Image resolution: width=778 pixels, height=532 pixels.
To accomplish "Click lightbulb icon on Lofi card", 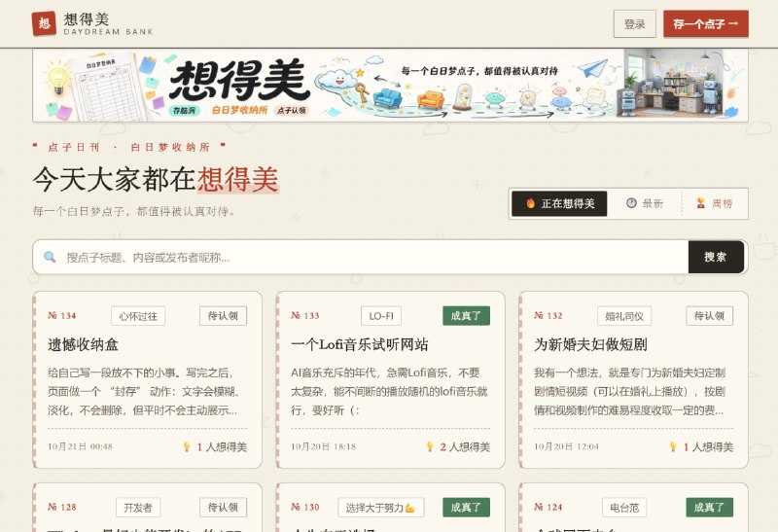I will click(x=430, y=446).
